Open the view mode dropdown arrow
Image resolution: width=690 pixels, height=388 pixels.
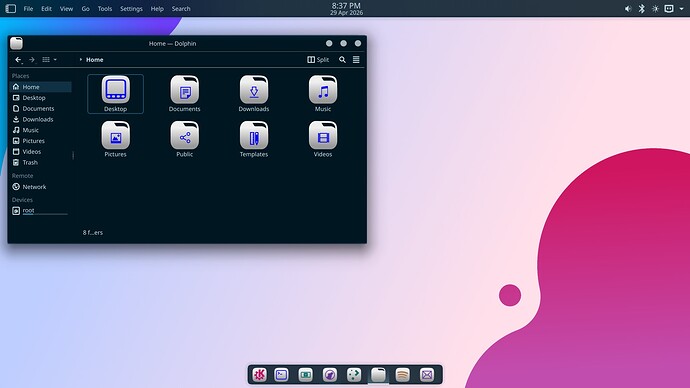click(x=55, y=60)
